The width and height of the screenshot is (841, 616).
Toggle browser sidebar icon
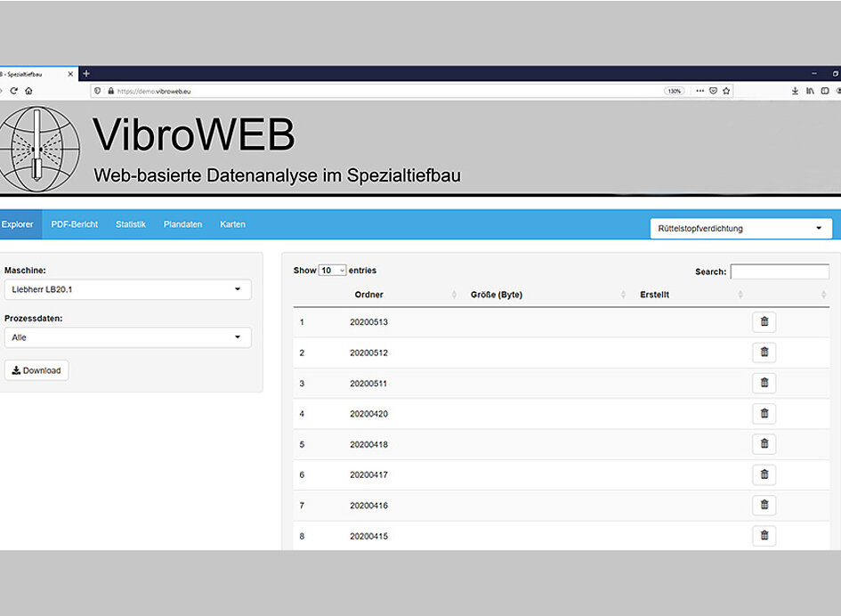pos(825,91)
